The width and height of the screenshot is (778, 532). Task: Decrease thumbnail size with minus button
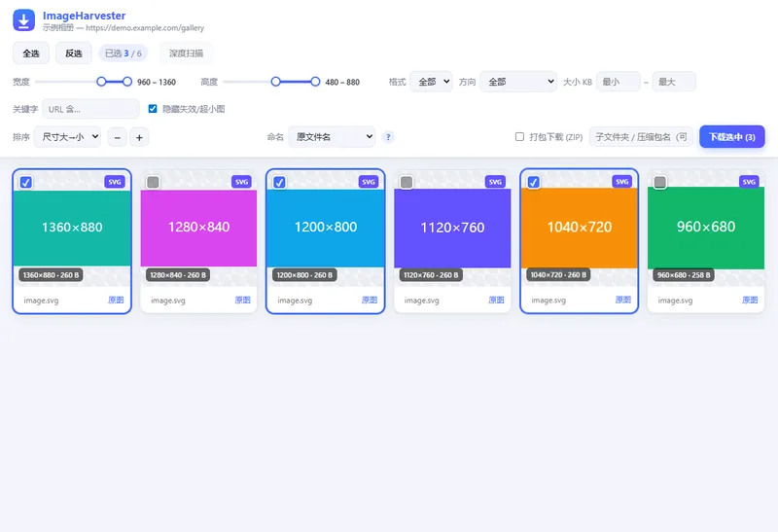tap(117, 137)
